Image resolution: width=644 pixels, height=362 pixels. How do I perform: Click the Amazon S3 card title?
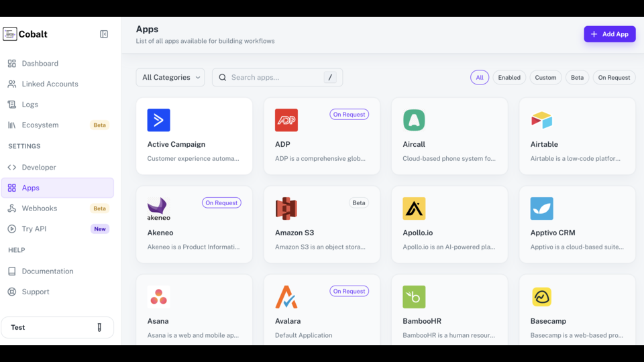[x=294, y=233]
